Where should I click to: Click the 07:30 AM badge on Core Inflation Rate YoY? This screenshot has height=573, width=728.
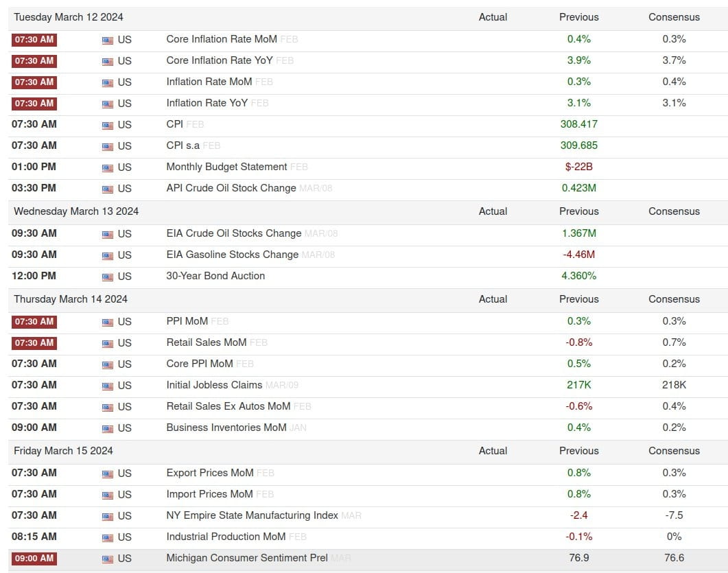point(34,62)
